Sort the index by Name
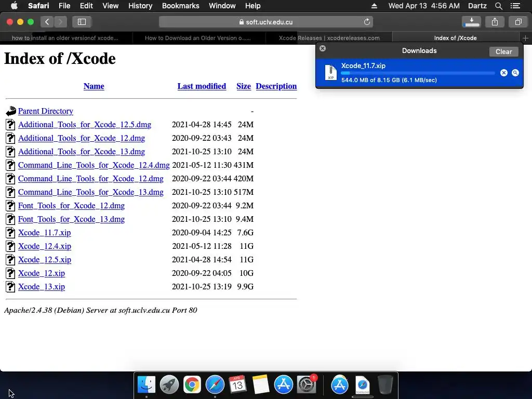 pos(94,86)
